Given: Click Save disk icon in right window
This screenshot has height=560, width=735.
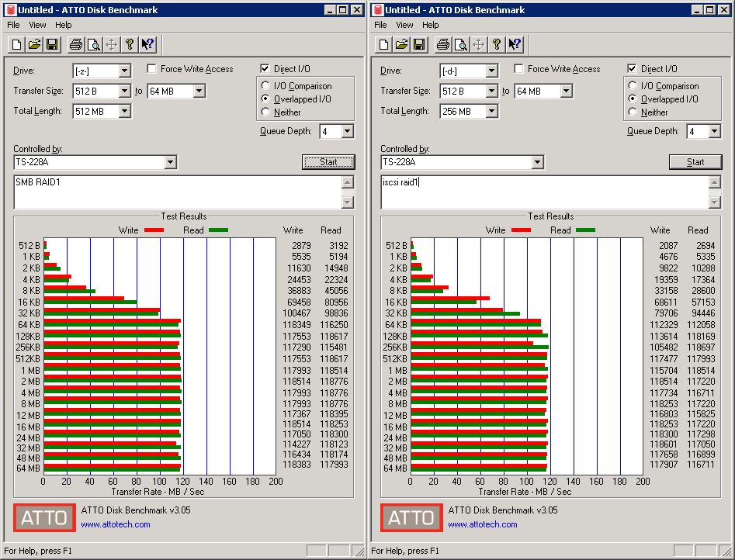Looking at the screenshot, I should tap(419, 44).
